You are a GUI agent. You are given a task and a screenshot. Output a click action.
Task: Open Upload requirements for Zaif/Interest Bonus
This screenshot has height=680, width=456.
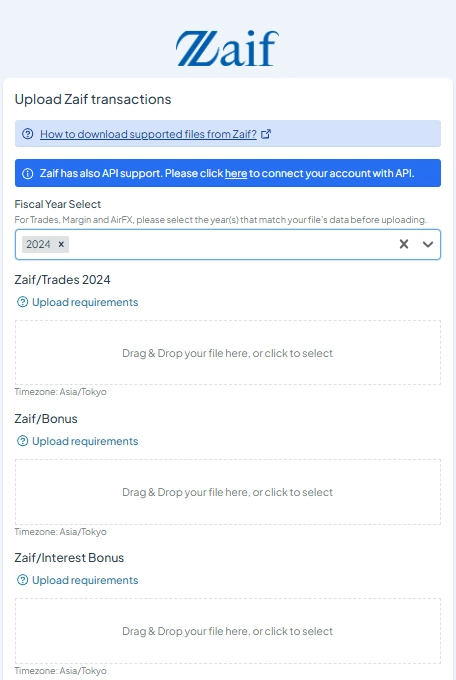click(85, 580)
